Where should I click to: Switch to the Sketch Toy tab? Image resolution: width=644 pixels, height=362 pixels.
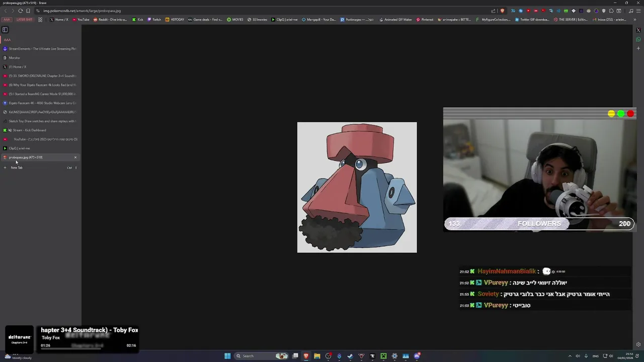40,121
